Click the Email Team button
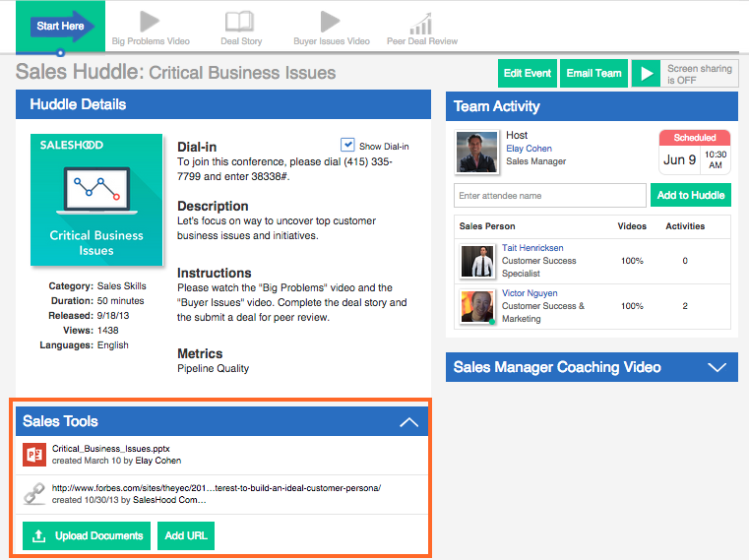This screenshot has height=560, width=749. click(593, 73)
